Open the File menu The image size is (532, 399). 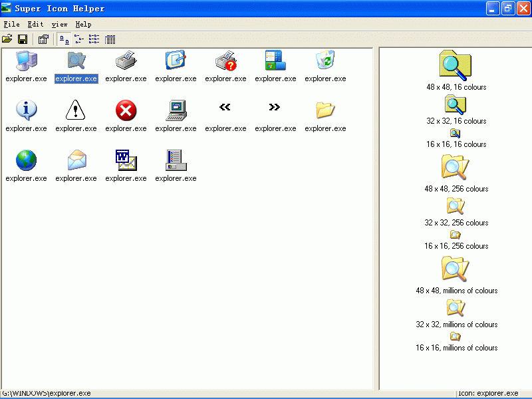(x=11, y=25)
